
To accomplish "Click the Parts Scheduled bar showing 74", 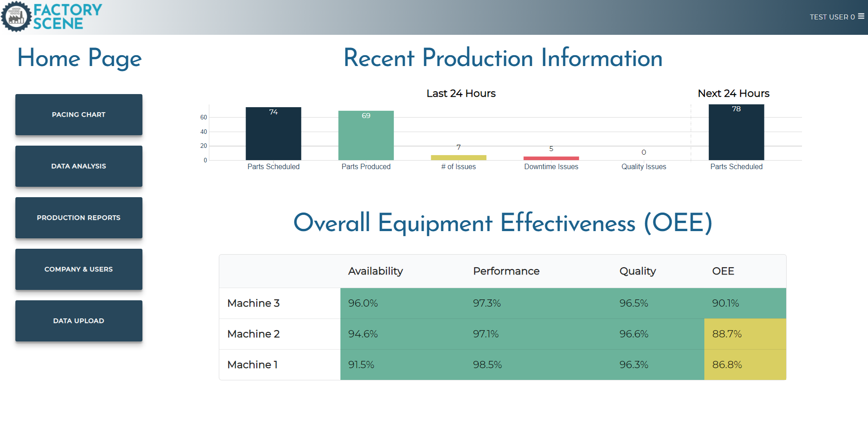I will tap(274, 133).
